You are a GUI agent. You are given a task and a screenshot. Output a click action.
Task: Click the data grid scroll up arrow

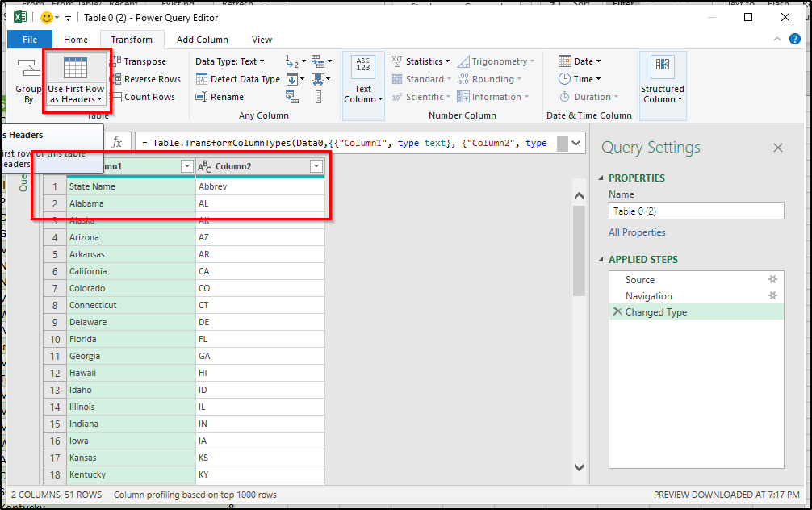[x=579, y=196]
